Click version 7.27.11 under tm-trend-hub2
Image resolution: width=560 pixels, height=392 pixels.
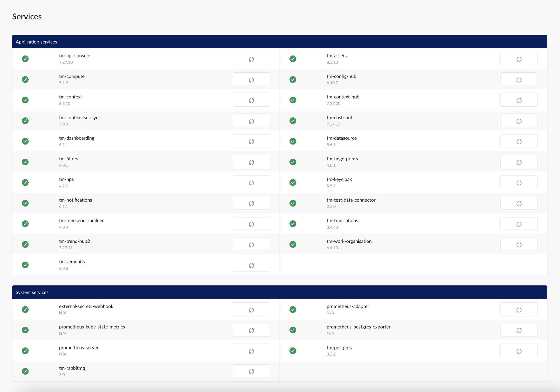coord(66,248)
